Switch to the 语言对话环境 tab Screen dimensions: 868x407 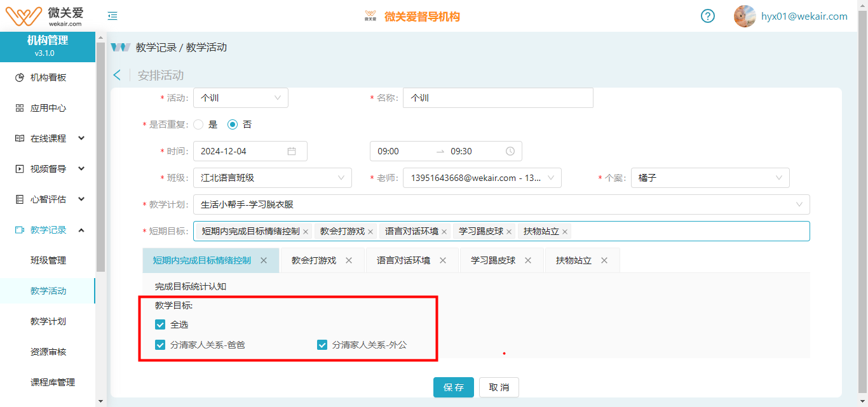[x=403, y=260]
